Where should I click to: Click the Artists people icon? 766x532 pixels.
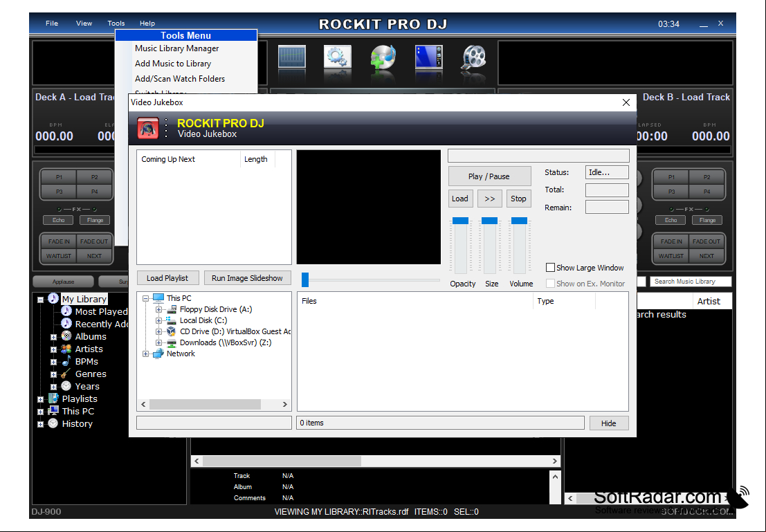pyautogui.click(x=66, y=349)
